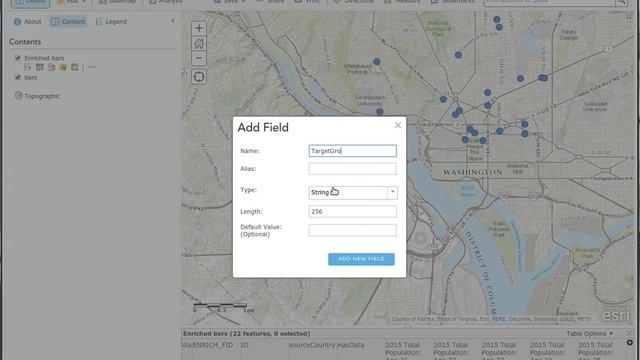Image resolution: width=640 pixels, height=360 pixels.
Task: Click the Length field showing 256
Action: pos(352,211)
